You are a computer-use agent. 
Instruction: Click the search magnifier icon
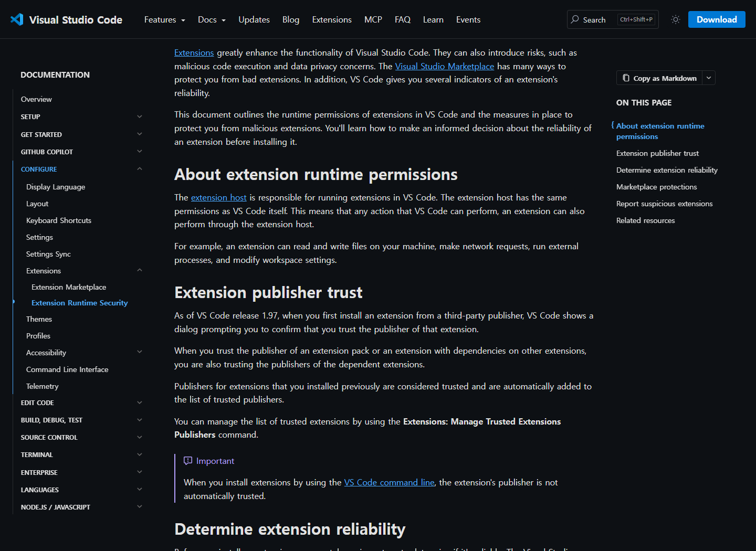point(575,19)
